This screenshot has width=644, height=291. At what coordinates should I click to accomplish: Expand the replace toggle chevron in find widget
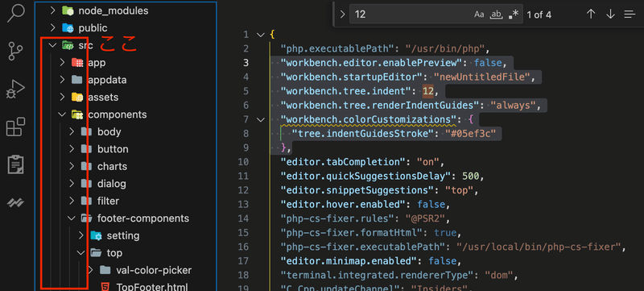click(343, 15)
